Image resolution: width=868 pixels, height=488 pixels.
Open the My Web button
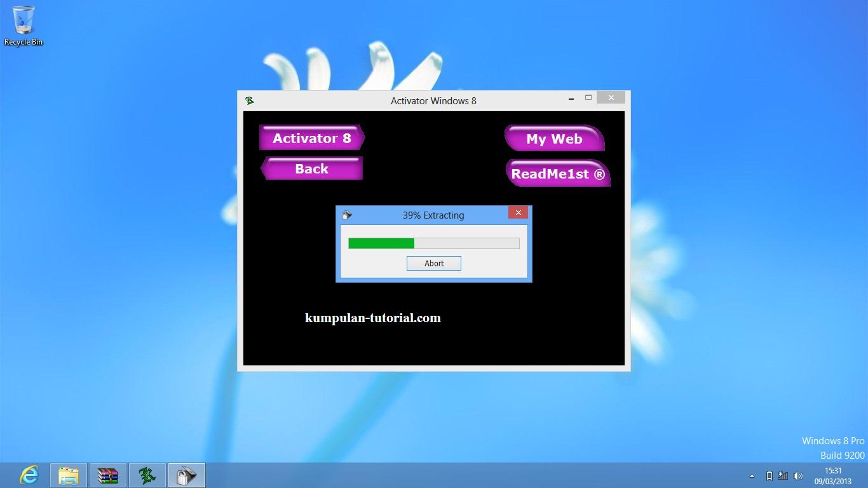coord(554,139)
